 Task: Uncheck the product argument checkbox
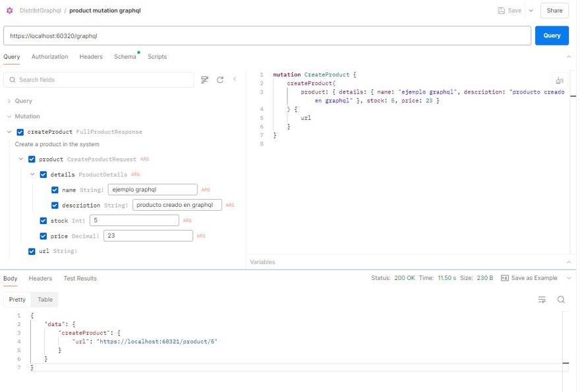click(x=32, y=159)
